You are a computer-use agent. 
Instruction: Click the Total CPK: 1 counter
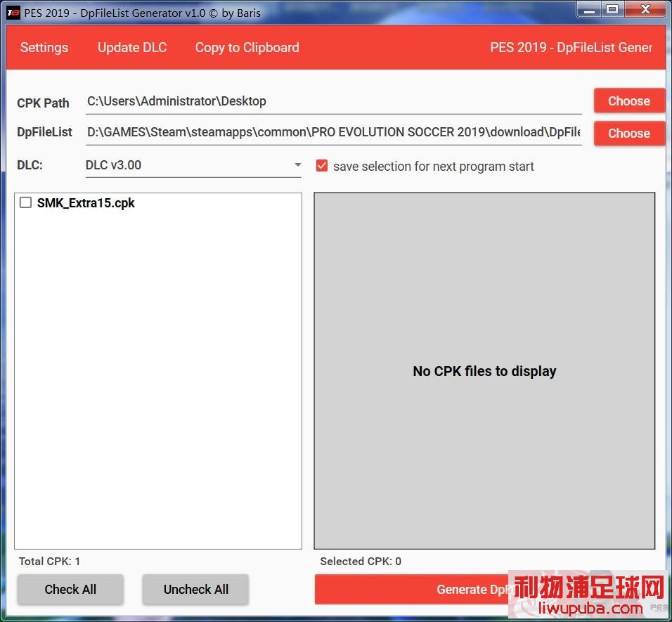pos(49,561)
